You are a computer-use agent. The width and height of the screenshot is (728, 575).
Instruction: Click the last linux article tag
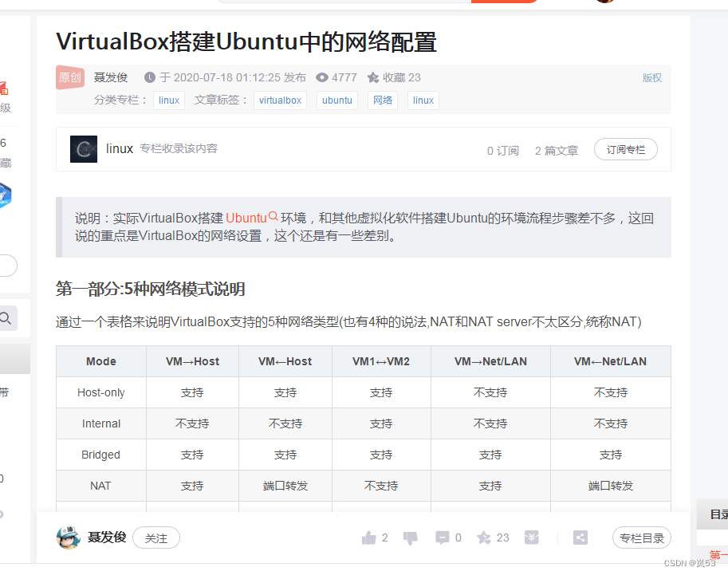(423, 100)
